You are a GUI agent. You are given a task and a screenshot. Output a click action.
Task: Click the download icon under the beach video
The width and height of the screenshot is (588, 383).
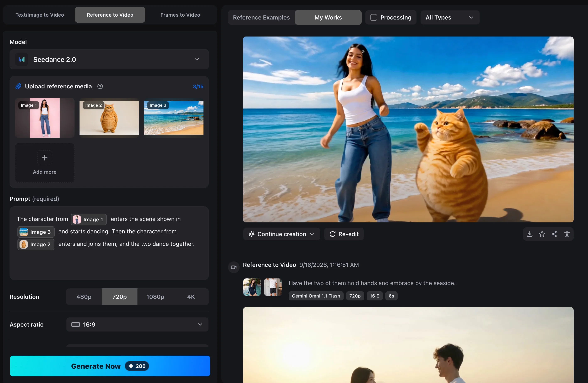(529, 234)
